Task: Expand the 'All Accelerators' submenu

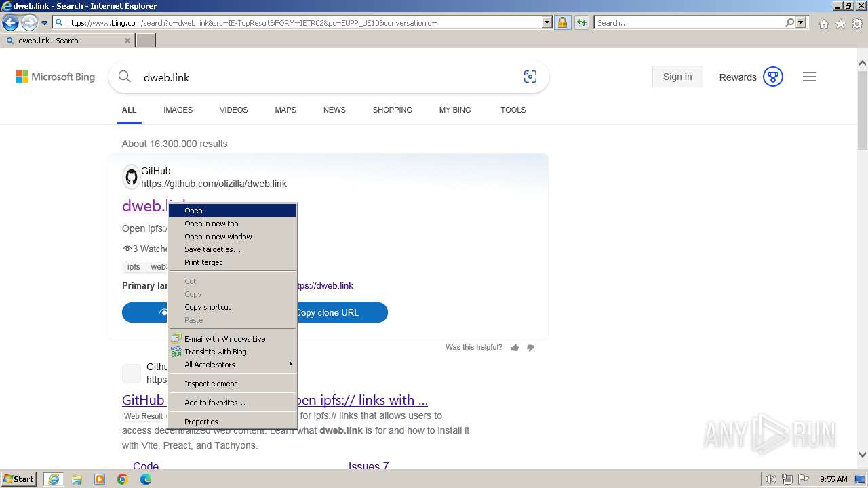Action: pyautogui.click(x=233, y=365)
